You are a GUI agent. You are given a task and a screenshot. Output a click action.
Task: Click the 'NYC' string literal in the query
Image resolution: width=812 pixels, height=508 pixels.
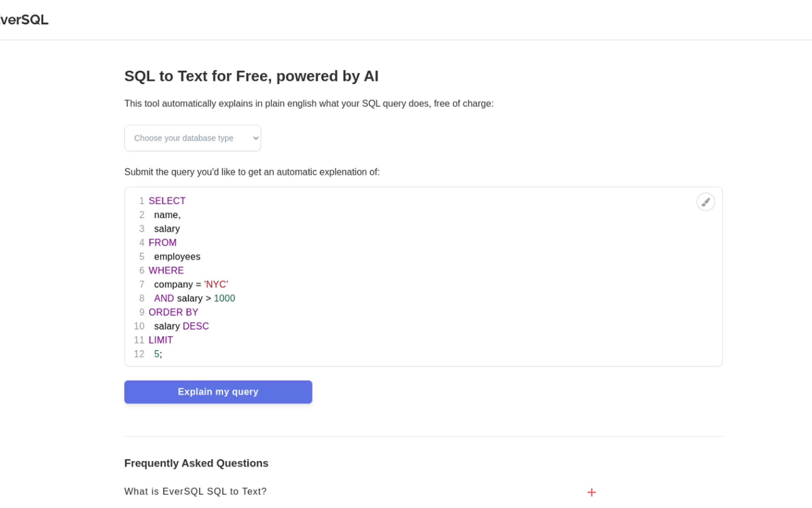[x=216, y=285]
